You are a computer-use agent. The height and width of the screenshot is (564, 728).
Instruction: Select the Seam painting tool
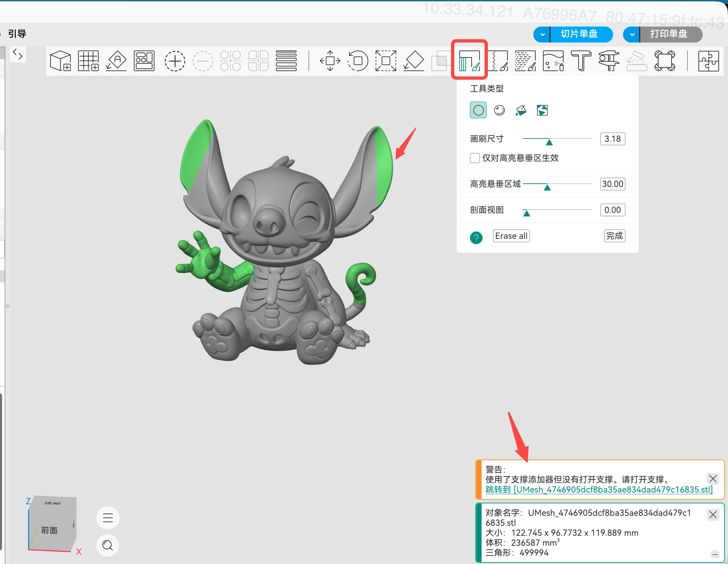coord(498,61)
